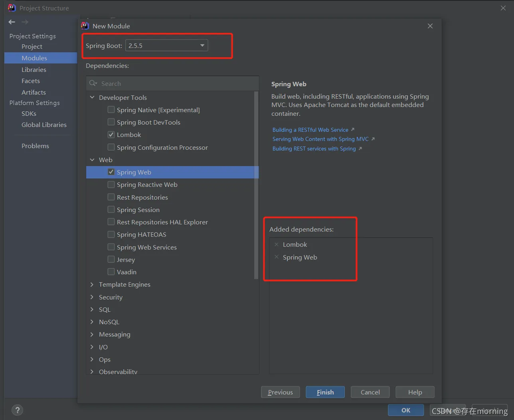Screen dimensions: 514x420
Task: Collapse the Developer Tools category
Action: coord(92,97)
